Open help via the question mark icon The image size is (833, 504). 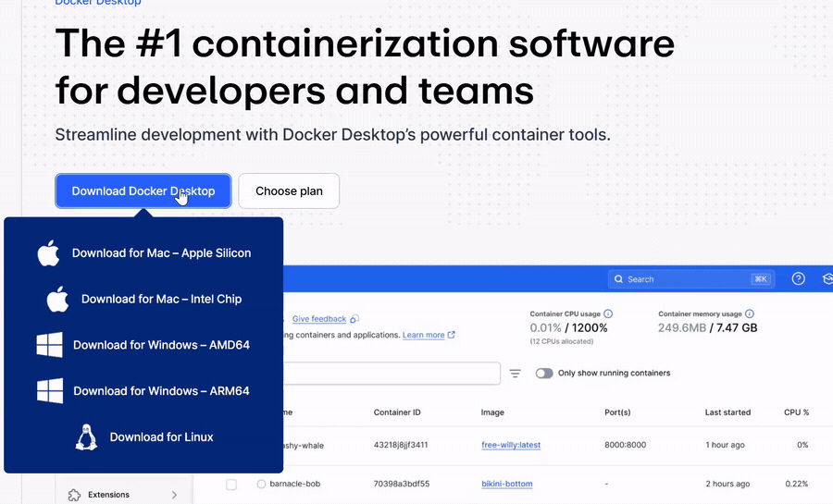798,278
